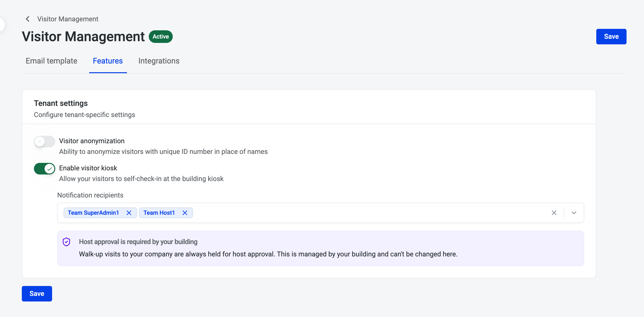Click the 'Notification recipients' label
The width and height of the screenshot is (644, 317).
(90, 195)
